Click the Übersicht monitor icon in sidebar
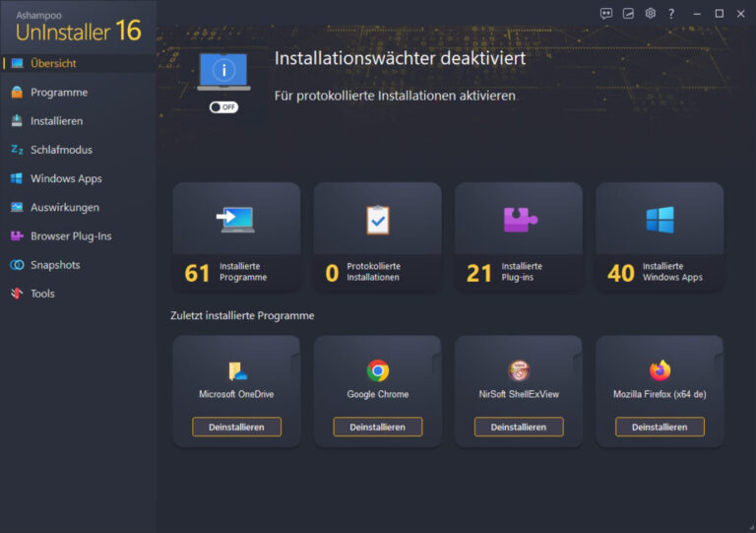Image resolution: width=756 pixels, height=533 pixels. coord(18,63)
